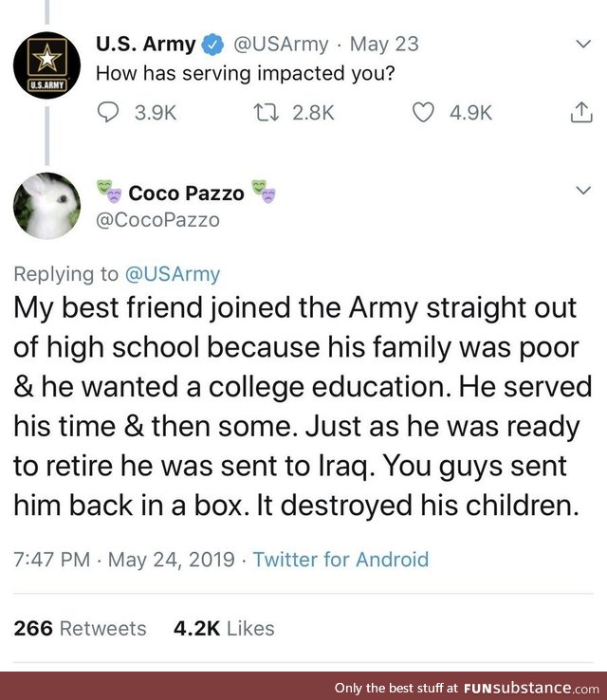Click the theater masks emoji after Coco Pazzo
Viewport: 607px width, 700px height.
264,192
